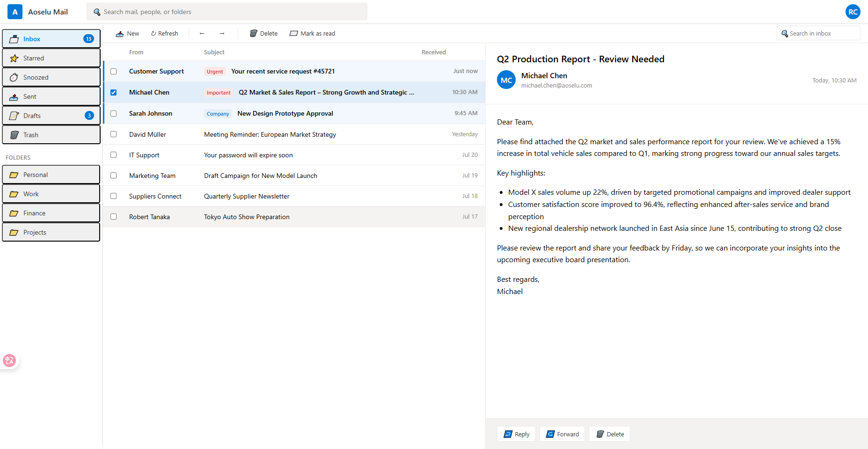Go to previous page with left arrow

tap(202, 34)
